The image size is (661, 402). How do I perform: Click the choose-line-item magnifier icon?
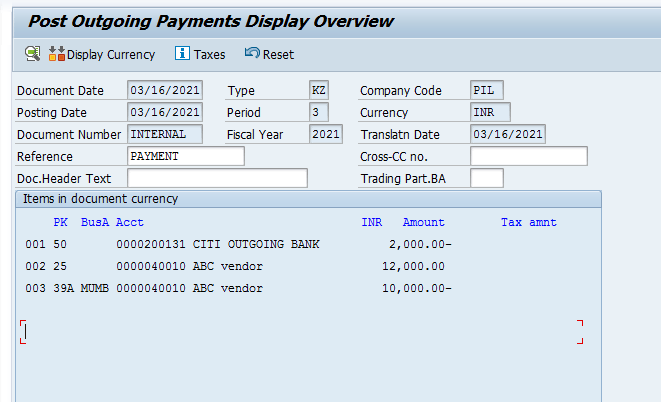coord(32,54)
